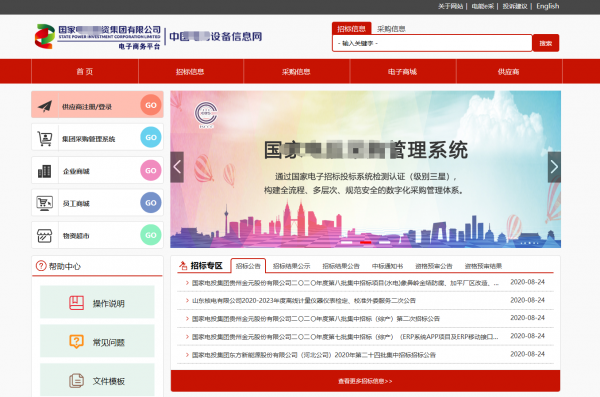This screenshot has height=397, width=600.
Task: Click the computer cart icon for 员工商城
Action: tap(44, 203)
